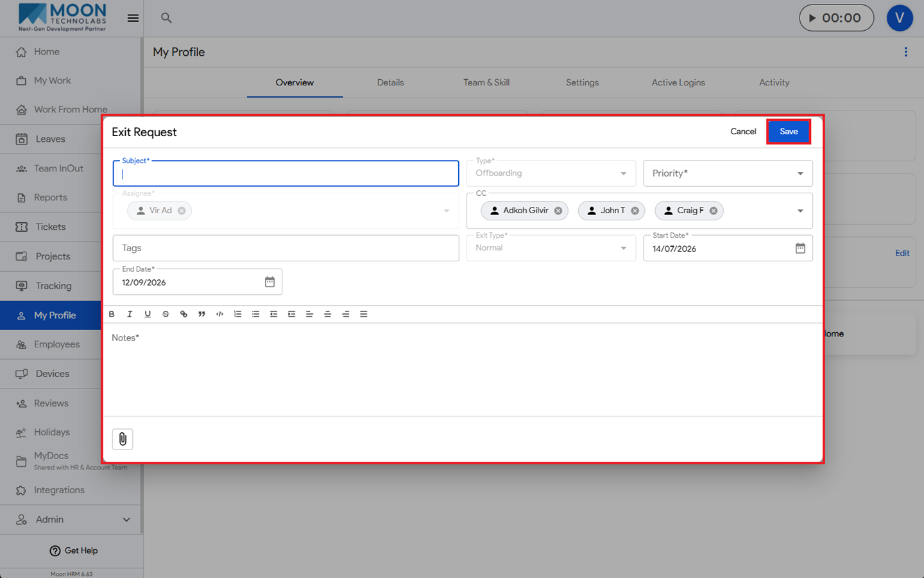Switch to the Details tab
The width and height of the screenshot is (924, 578).
tap(390, 82)
